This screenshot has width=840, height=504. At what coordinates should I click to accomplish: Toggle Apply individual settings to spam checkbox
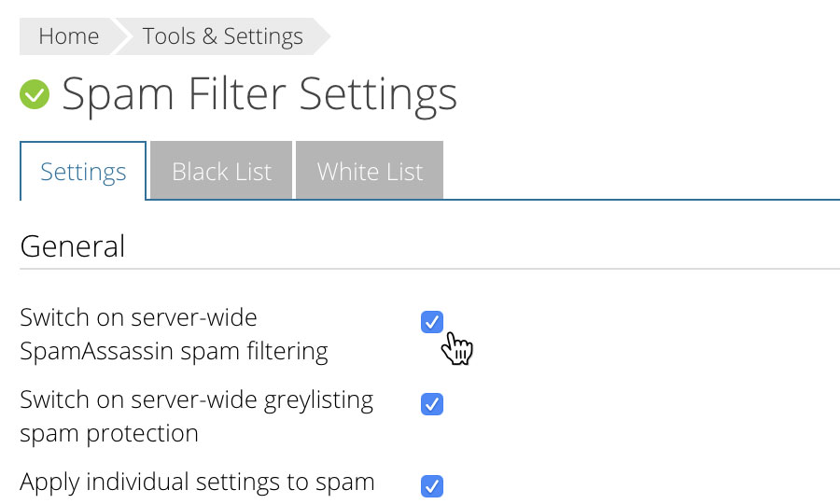432,485
